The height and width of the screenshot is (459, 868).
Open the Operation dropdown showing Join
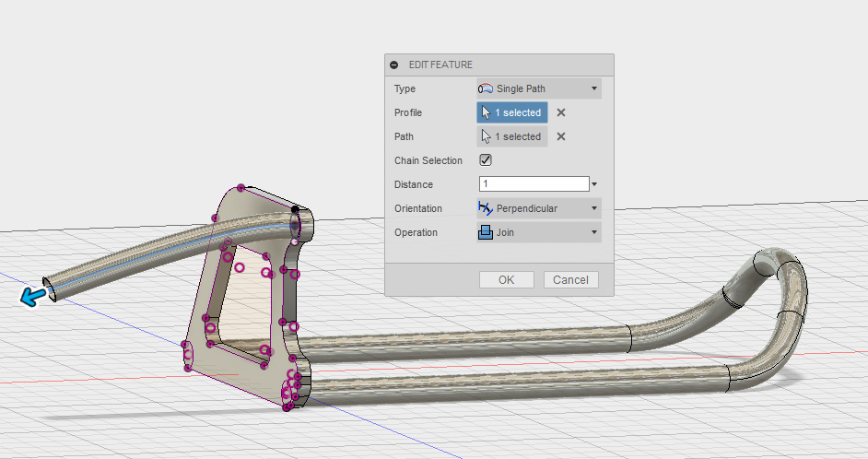tap(539, 232)
